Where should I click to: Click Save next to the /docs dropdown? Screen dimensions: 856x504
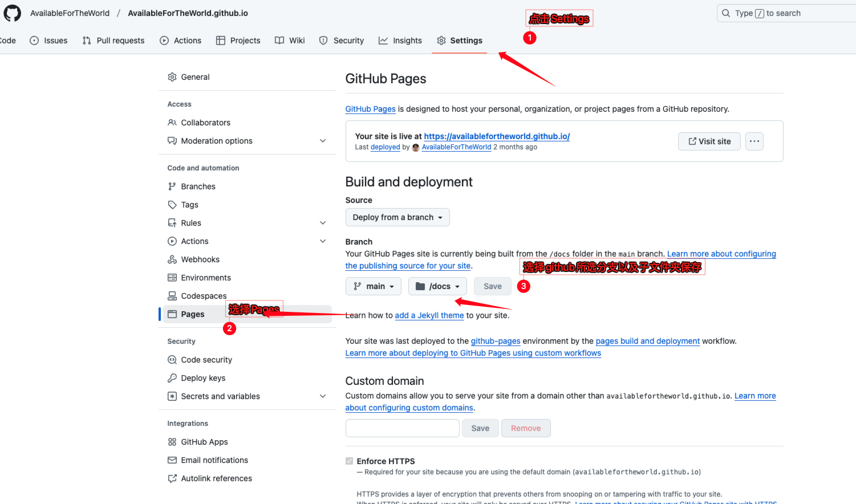point(493,286)
